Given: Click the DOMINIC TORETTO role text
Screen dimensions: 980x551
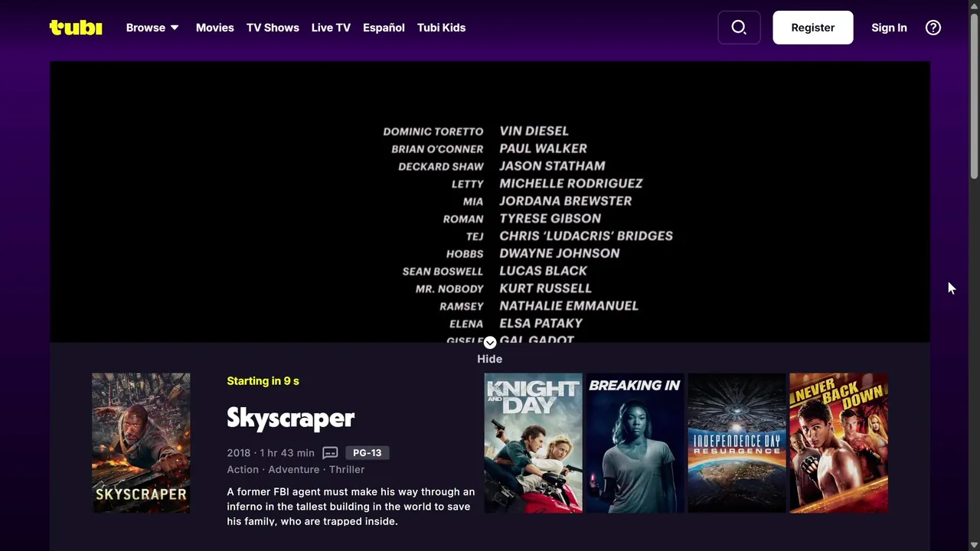Looking at the screenshot, I should point(433,132).
